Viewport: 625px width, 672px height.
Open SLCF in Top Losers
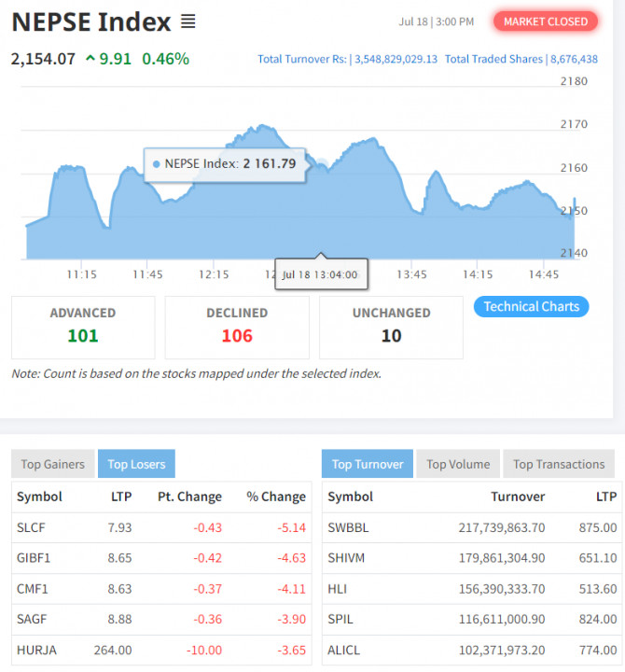[x=31, y=527]
